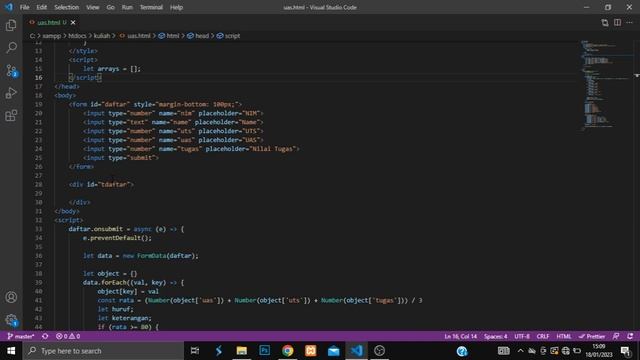640x360 pixels.
Task: Open XAMPP from taskbar
Action: (x=311, y=351)
